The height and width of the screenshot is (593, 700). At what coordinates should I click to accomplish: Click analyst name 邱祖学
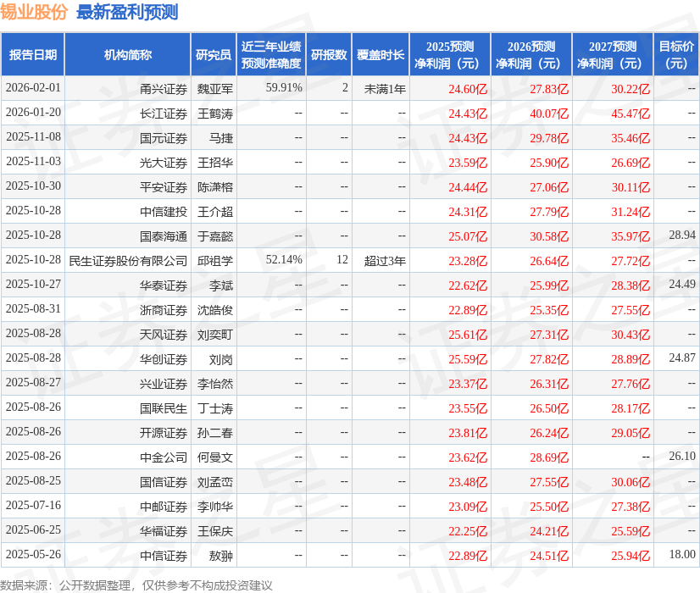tap(215, 261)
